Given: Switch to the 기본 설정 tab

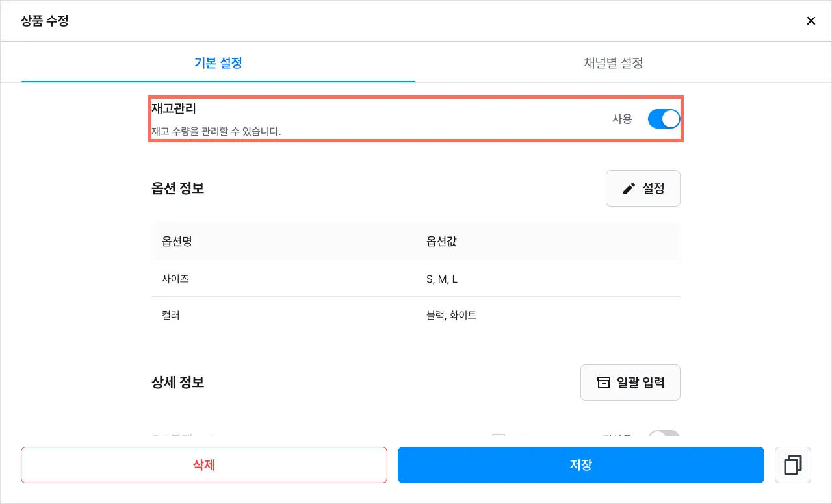Looking at the screenshot, I should [x=218, y=63].
